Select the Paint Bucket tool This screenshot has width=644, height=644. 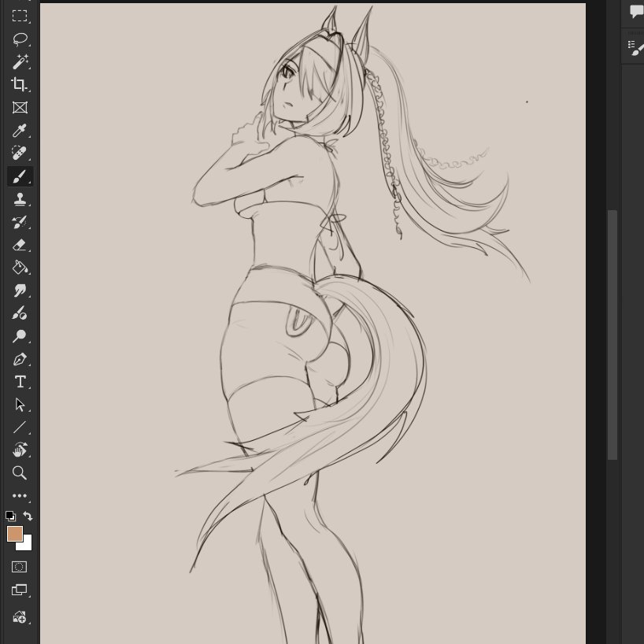pos(20,268)
